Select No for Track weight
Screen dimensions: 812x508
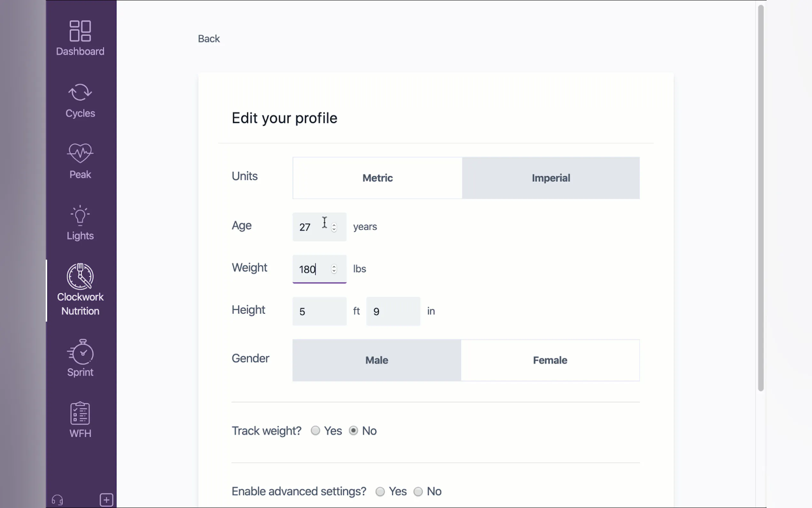pyautogui.click(x=353, y=431)
